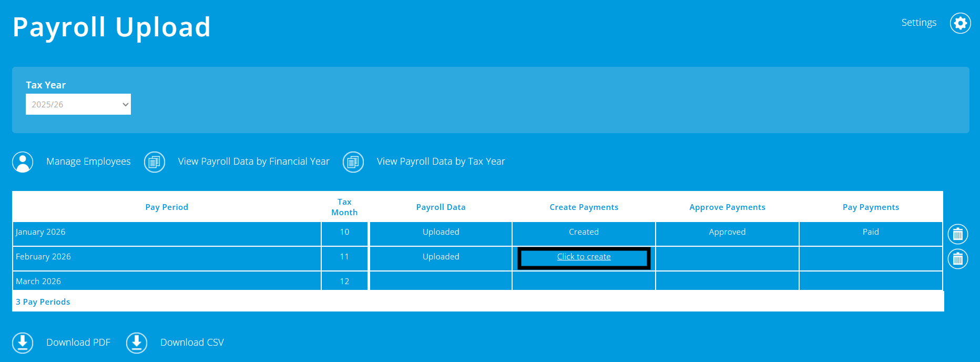Image resolution: width=980 pixels, height=362 pixels.
Task: Click tax month 12 cell
Action: pyautogui.click(x=344, y=281)
